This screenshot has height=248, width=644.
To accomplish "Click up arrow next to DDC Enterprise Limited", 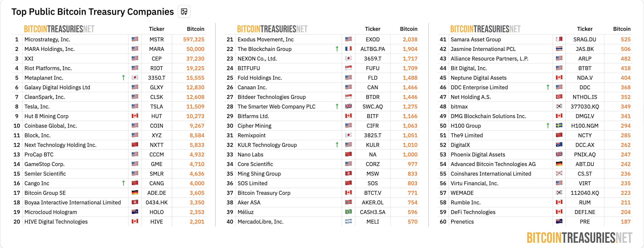I will 547,87.
